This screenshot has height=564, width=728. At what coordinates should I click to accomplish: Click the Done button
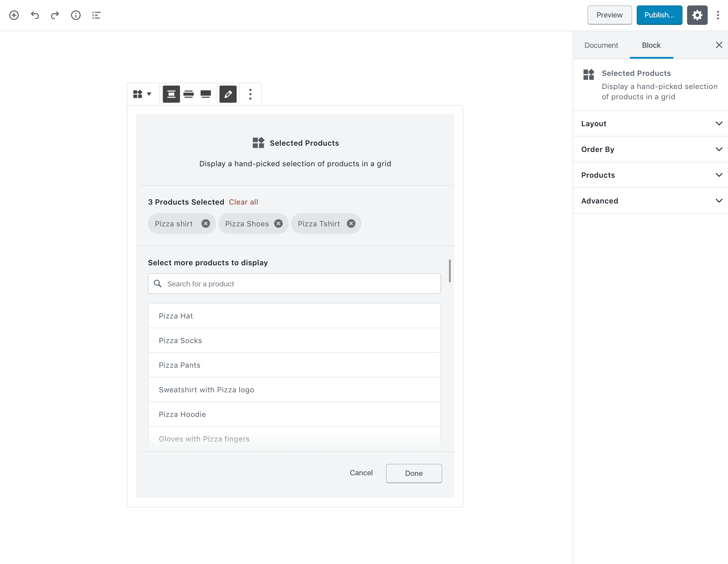414,473
